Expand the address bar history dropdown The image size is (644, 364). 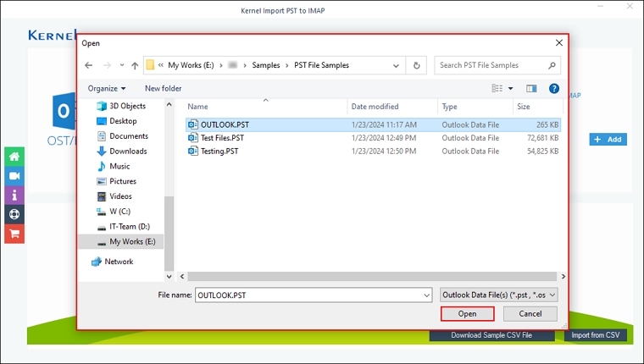click(x=396, y=66)
